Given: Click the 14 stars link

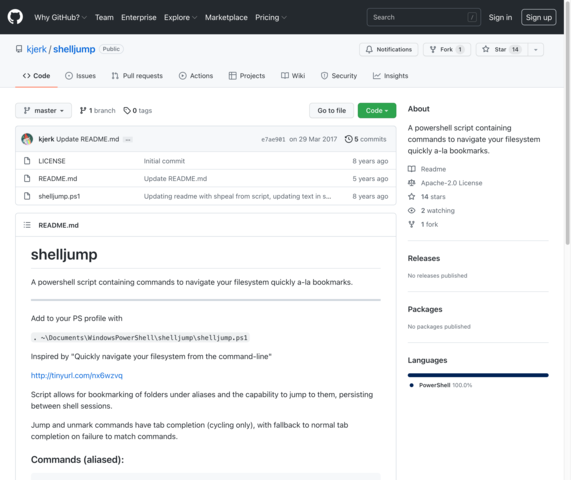Looking at the screenshot, I should (433, 197).
